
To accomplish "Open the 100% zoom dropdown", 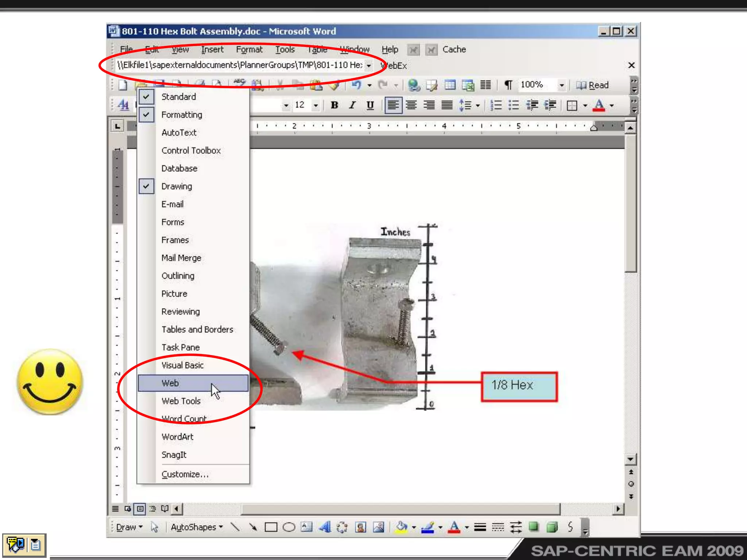I will (562, 85).
